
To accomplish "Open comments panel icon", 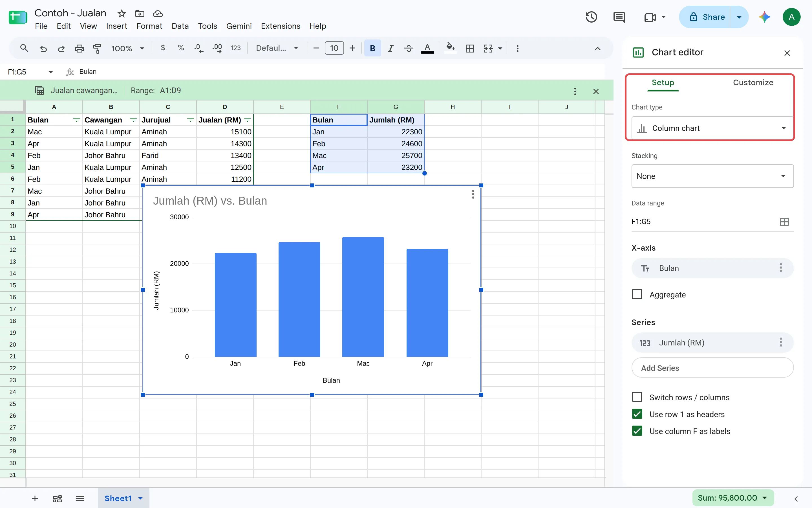I will [619, 17].
